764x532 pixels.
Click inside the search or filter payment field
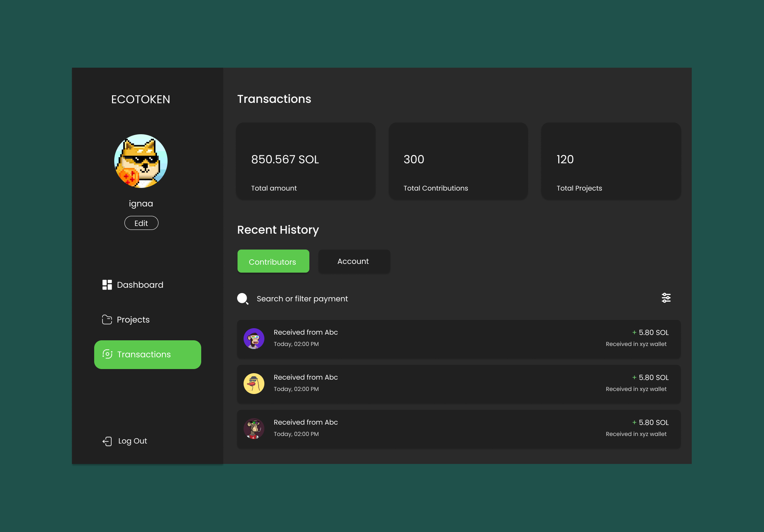[302, 299]
